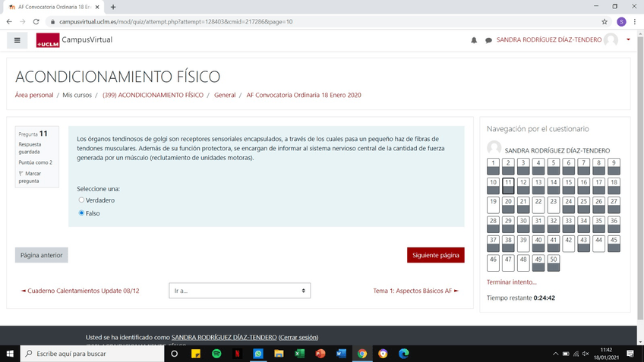Jump to question 9 in navigation
The image size is (644, 362).
(614, 167)
